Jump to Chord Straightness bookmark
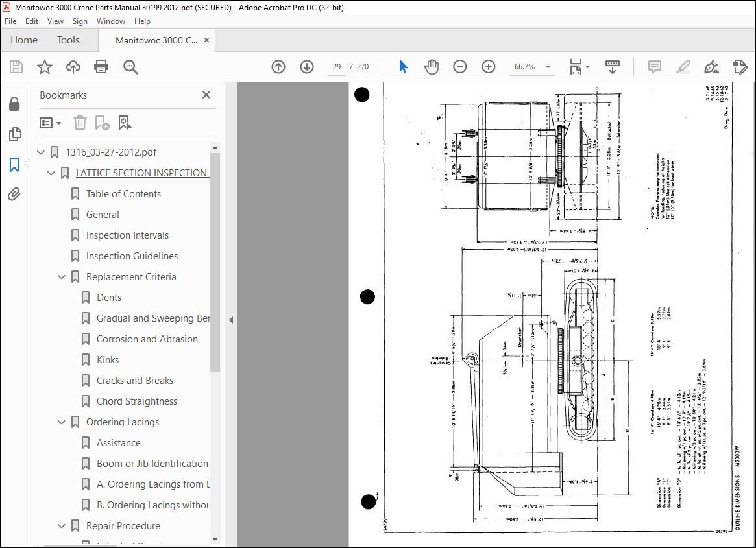 136,401
